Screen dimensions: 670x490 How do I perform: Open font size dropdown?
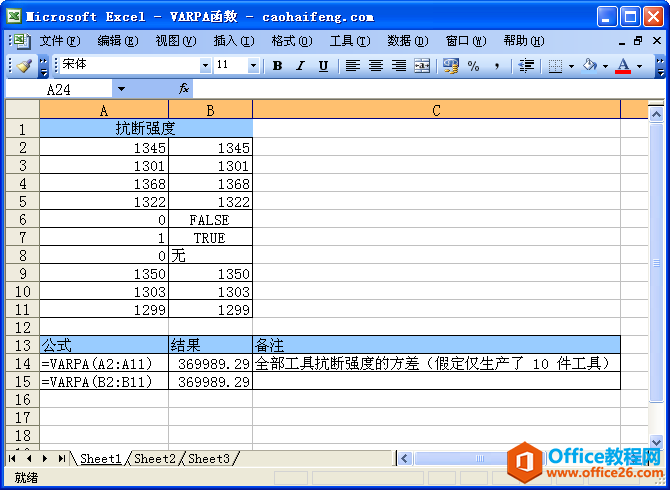tap(253, 65)
